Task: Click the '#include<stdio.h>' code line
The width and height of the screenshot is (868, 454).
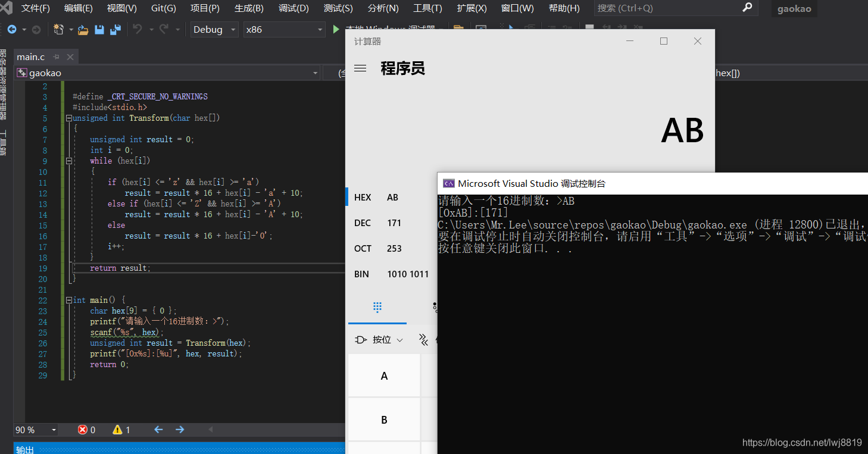Action: [x=110, y=108]
